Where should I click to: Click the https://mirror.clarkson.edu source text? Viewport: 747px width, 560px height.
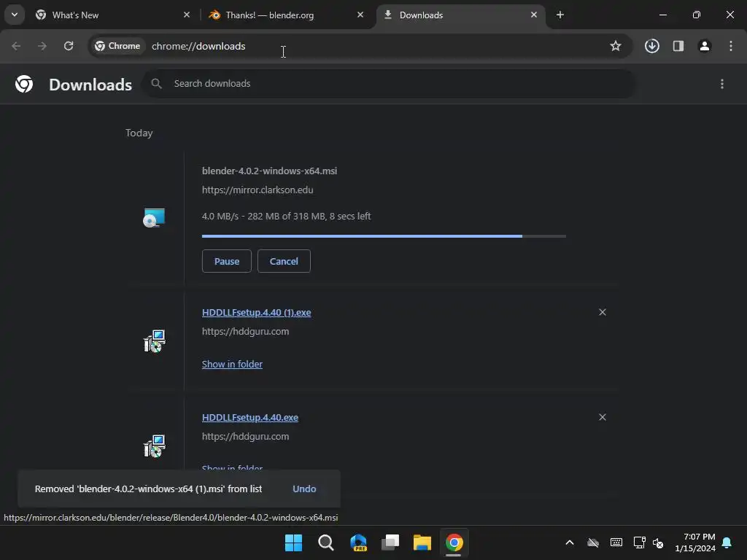coord(258,190)
